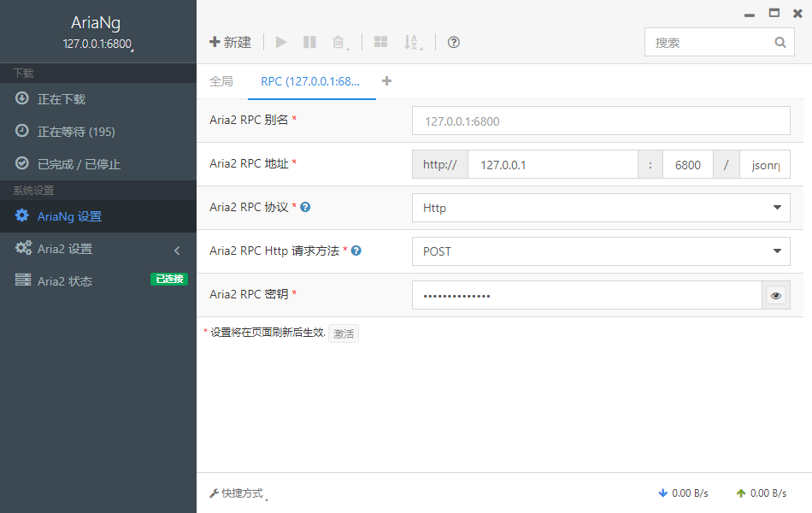Click the upload speed 0.00 B/s indicator
This screenshot has width=812, height=513.
click(x=762, y=493)
